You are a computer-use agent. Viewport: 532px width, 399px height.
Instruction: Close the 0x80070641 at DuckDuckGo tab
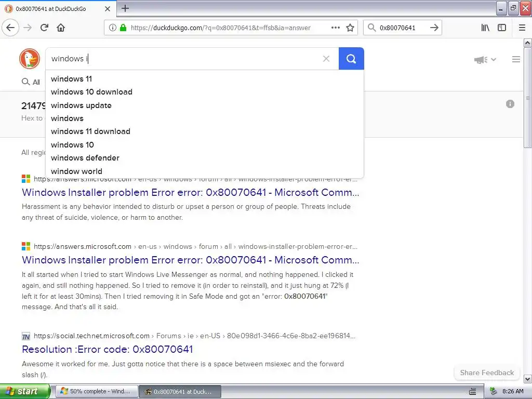[108, 9]
